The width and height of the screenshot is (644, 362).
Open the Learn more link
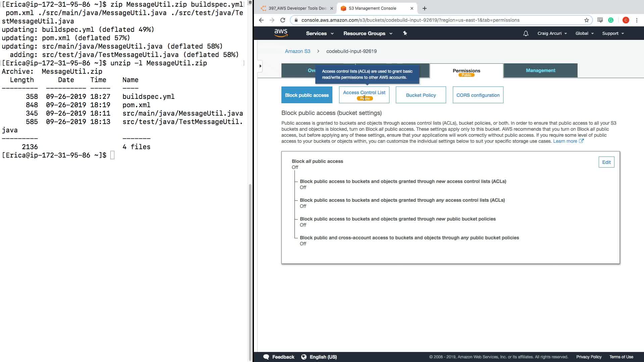point(565,141)
